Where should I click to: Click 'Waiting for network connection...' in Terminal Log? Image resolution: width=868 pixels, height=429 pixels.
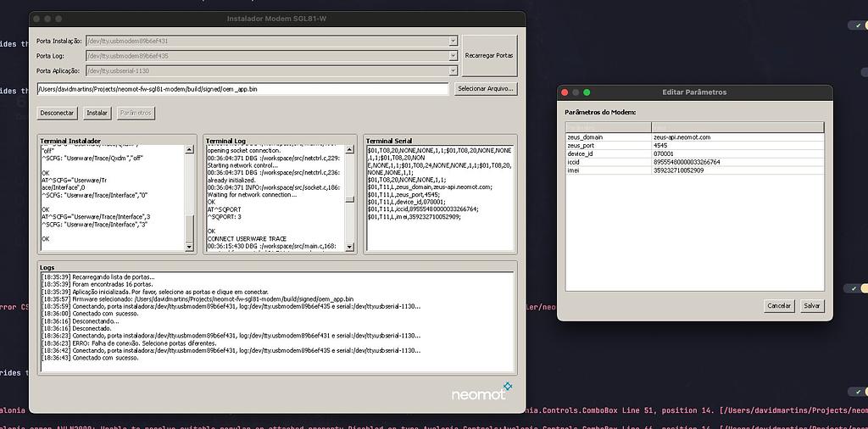pos(252,194)
